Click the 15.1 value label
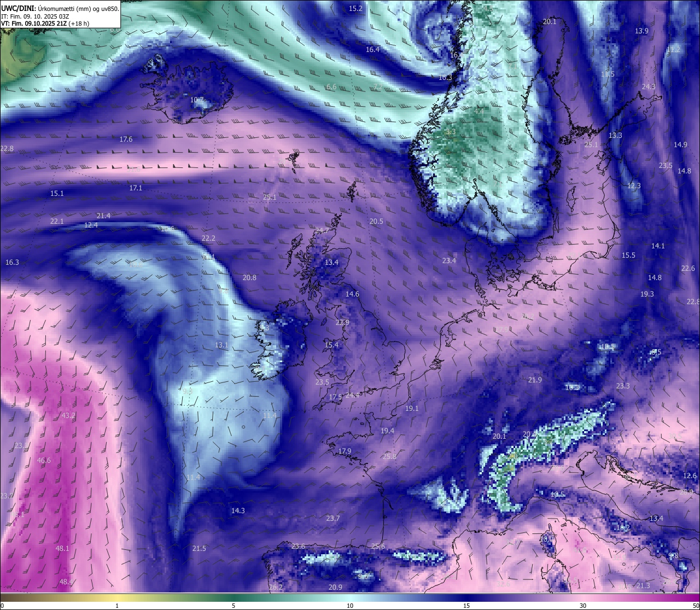 click(57, 193)
